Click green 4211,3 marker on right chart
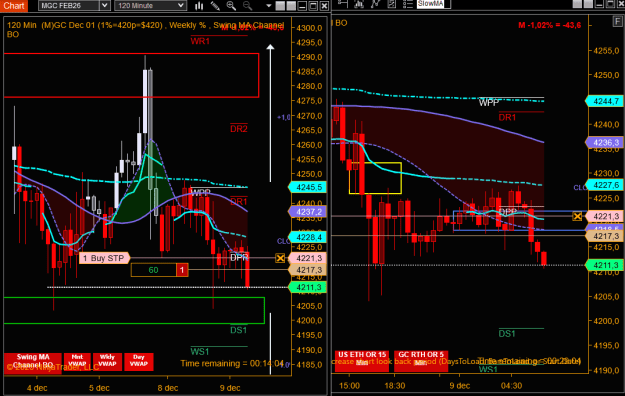Viewport: 625px width, 396px height. click(x=605, y=265)
